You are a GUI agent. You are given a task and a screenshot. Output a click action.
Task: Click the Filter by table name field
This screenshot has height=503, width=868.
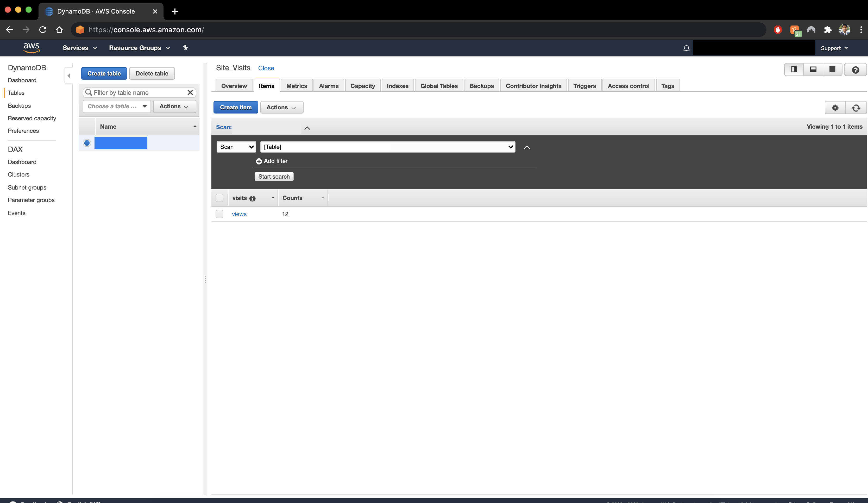click(x=139, y=92)
